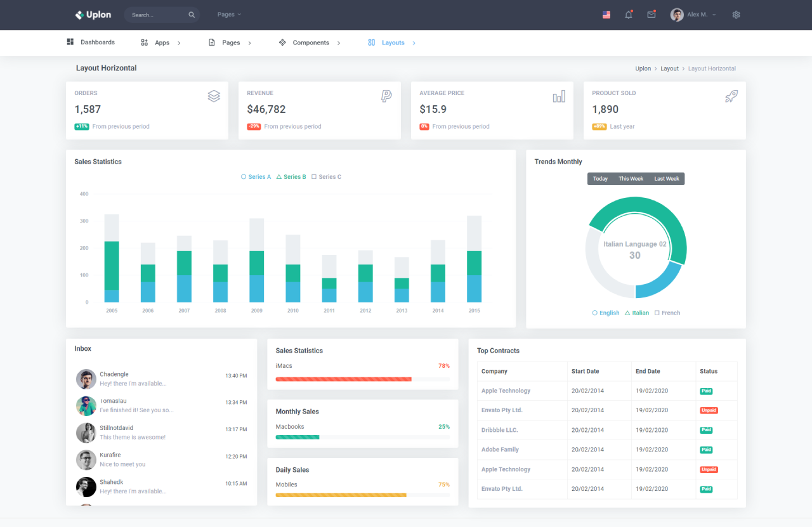Screen dimensions: 812x527
Task: Toggle Series A in chart legend
Action: click(x=256, y=177)
